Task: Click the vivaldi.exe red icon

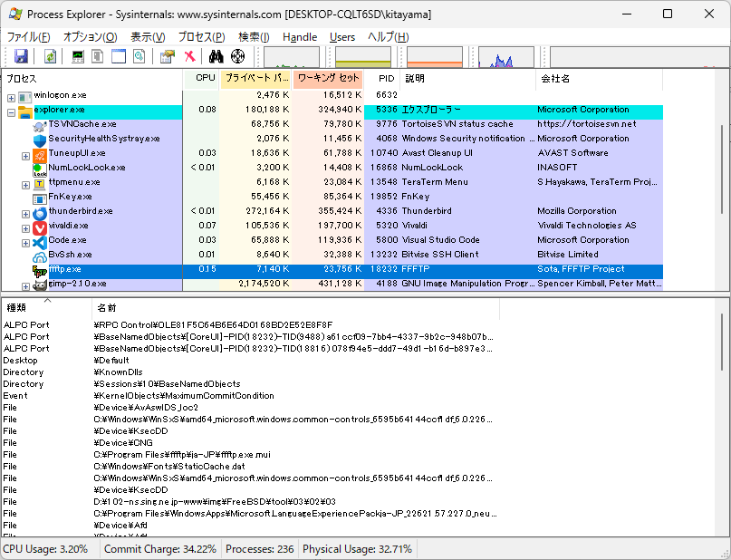Action: click(40, 227)
